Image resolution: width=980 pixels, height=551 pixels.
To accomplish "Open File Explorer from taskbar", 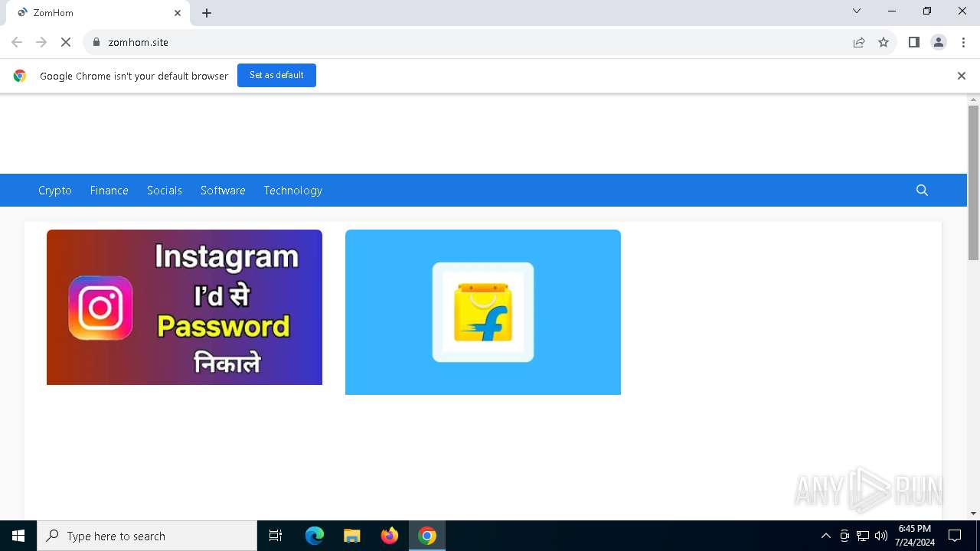I will click(352, 536).
